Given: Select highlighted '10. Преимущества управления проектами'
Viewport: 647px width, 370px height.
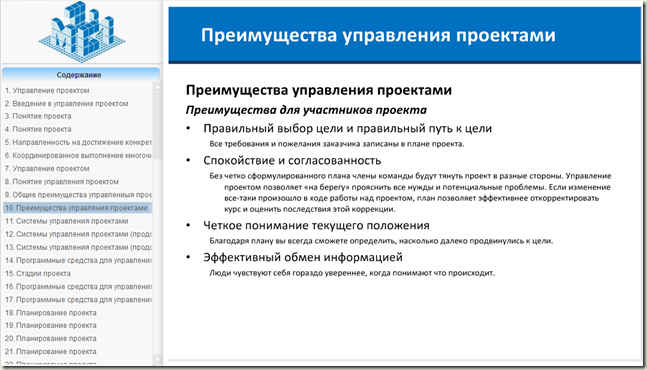Looking at the screenshot, I should tap(78, 208).
